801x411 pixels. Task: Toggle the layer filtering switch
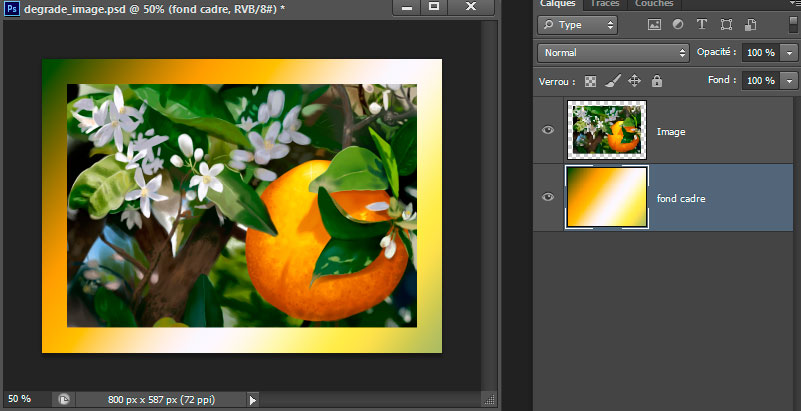click(794, 23)
